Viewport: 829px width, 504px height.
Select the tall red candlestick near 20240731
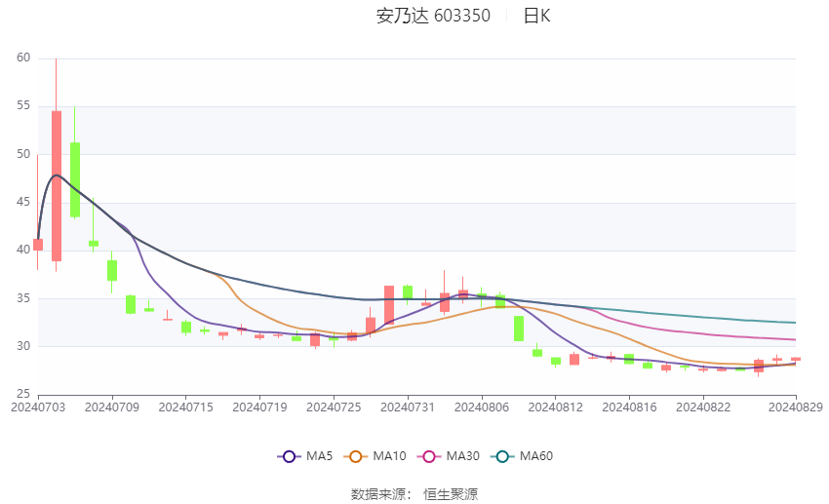pyautogui.click(x=389, y=305)
